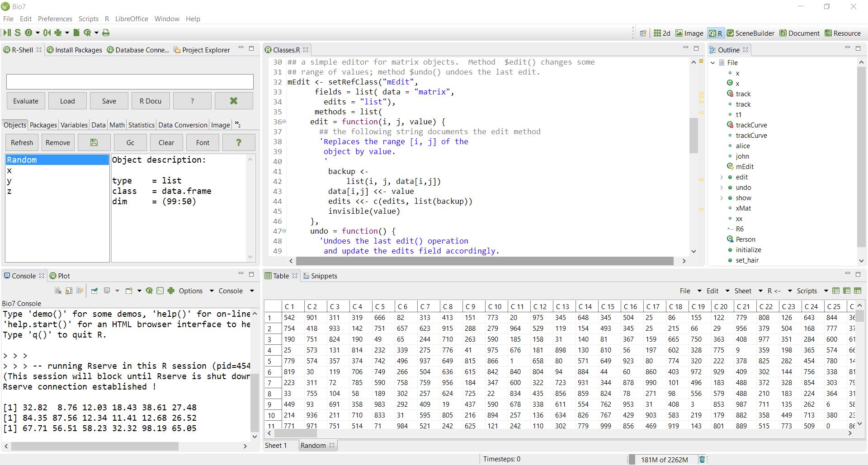Viewport: 868px width, 465px height.
Task: Click the garbage collector trash icon
Action: click(702, 459)
